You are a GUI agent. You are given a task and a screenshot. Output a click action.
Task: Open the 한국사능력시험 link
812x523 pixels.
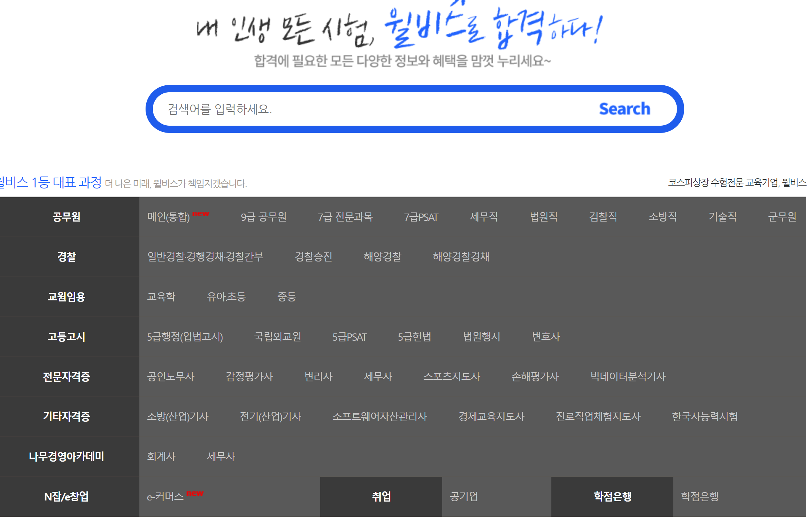(x=705, y=417)
